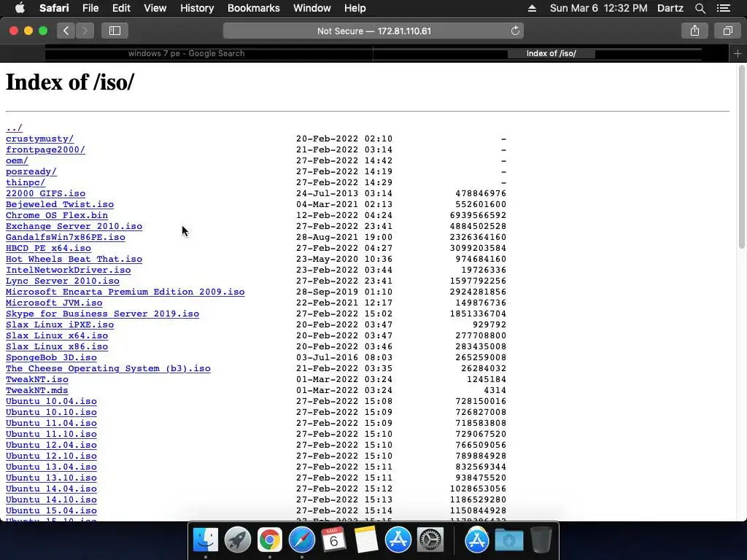Download Slax Linux iPXE.iso
Screen dimensions: 747x560
pyautogui.click(x=60, y=324)
